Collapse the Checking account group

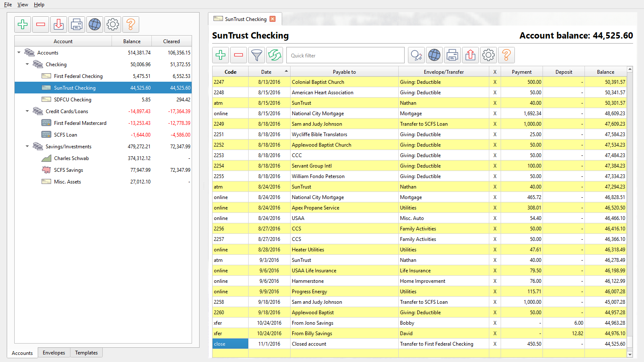tap(27, 64)
